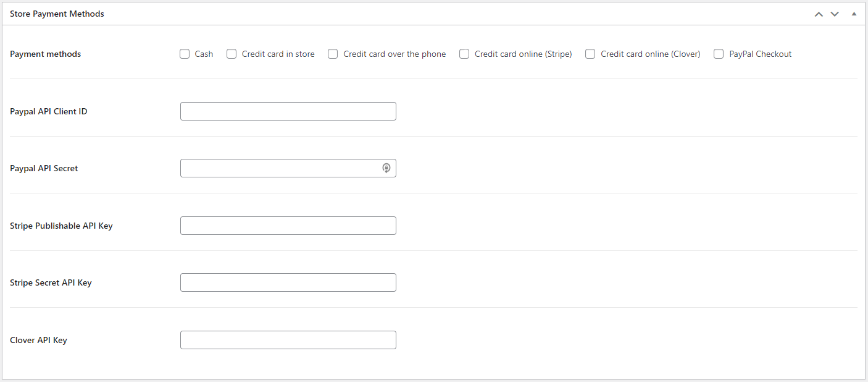The image size is (868, 382).
Task: Focus the Paypal API Client ID field
Action: [x=288, y=111]
